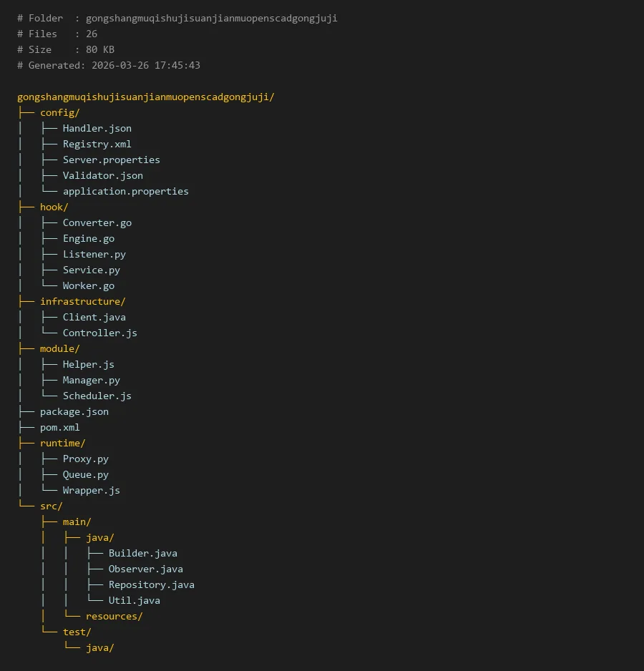This screenshot has height=671, width=644.
Task: Select the root gongshangmuqishujisuanjianmuopenscadgongjuji/ folder
Action: click(x=145, y=97)
